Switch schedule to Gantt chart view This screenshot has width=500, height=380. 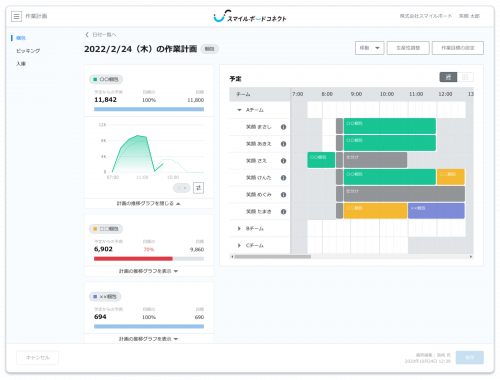point(448,77)
